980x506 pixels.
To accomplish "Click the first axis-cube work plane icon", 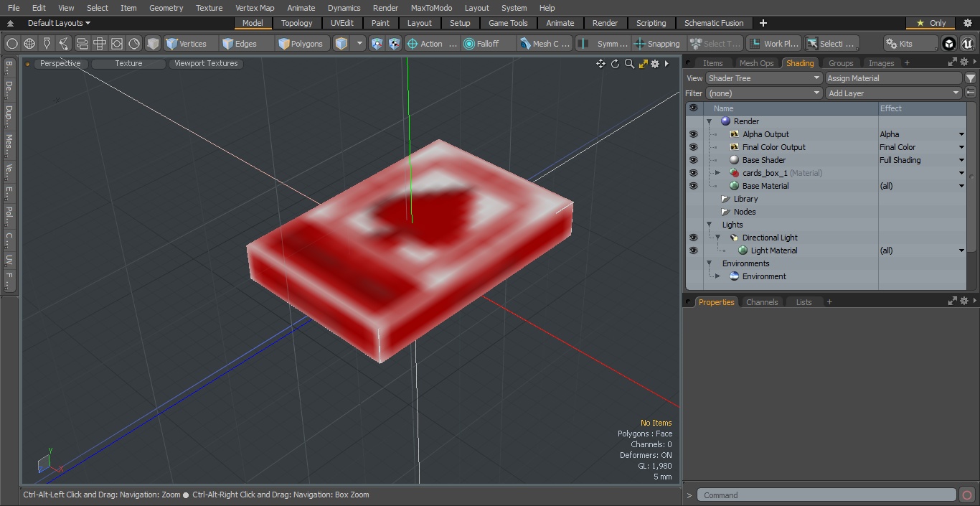I will pyautogui.click(x=377, y=44).
